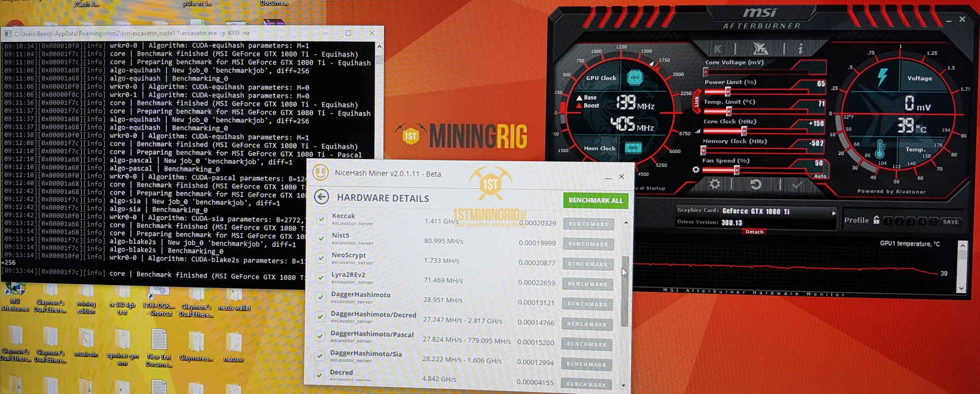The image size is (980, 394).
Task: Select the 'rx 580 4gb test' folder
Action: point(122,301)
